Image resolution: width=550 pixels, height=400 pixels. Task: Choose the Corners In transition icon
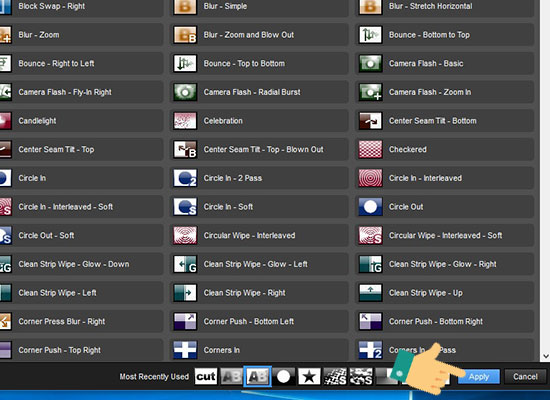coord(185,350)
